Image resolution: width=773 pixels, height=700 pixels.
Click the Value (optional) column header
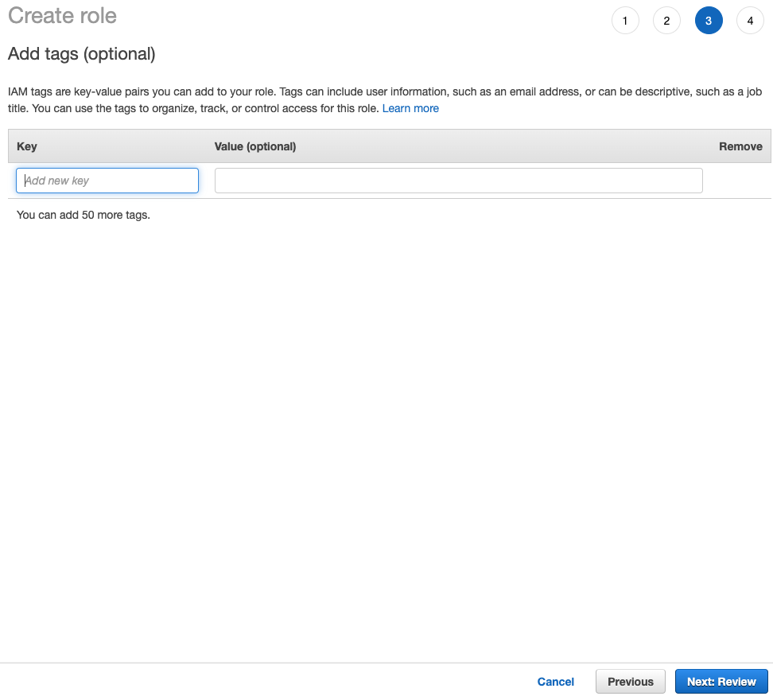tap(255, 146)
